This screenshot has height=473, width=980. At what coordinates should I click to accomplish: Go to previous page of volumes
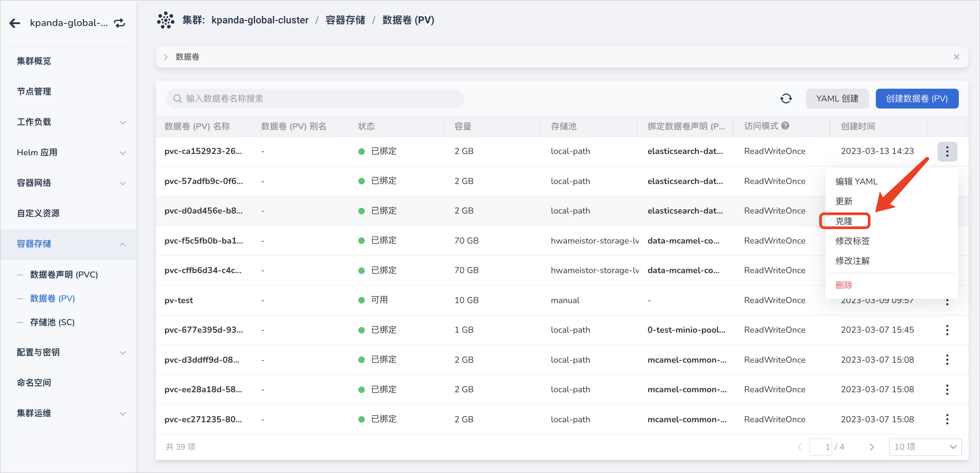pyautogui.click(x=800, y=447)
